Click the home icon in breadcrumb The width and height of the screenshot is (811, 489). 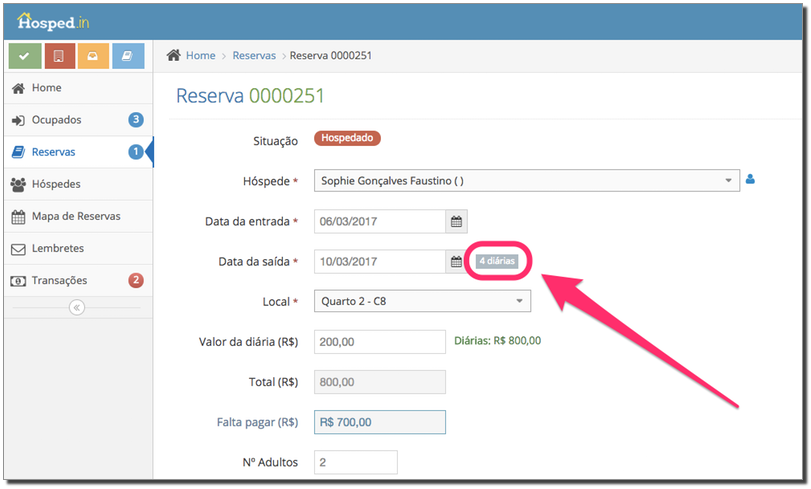[173, 55]
